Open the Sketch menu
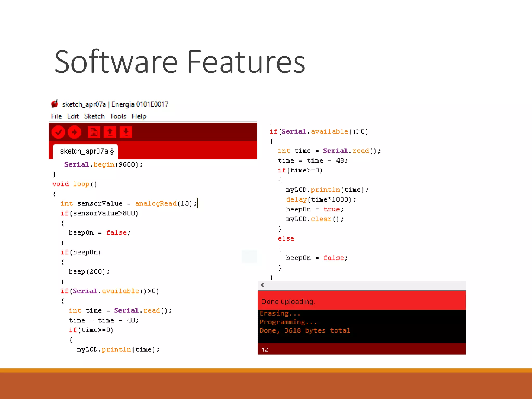This screenshot has height=399, width=532. pyautogui.click(x=94, y=116)
